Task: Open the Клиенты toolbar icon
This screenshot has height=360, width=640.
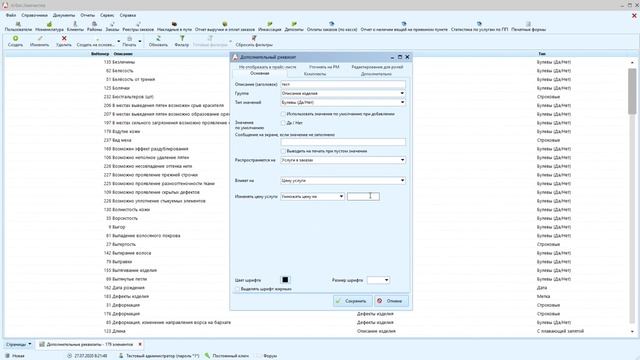Action: click(x=75, y=27)
